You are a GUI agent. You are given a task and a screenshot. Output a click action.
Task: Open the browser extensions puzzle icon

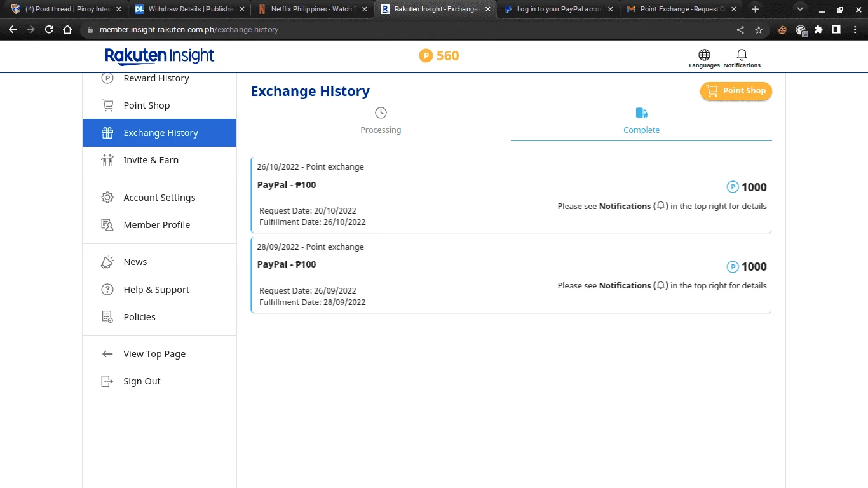818,30
